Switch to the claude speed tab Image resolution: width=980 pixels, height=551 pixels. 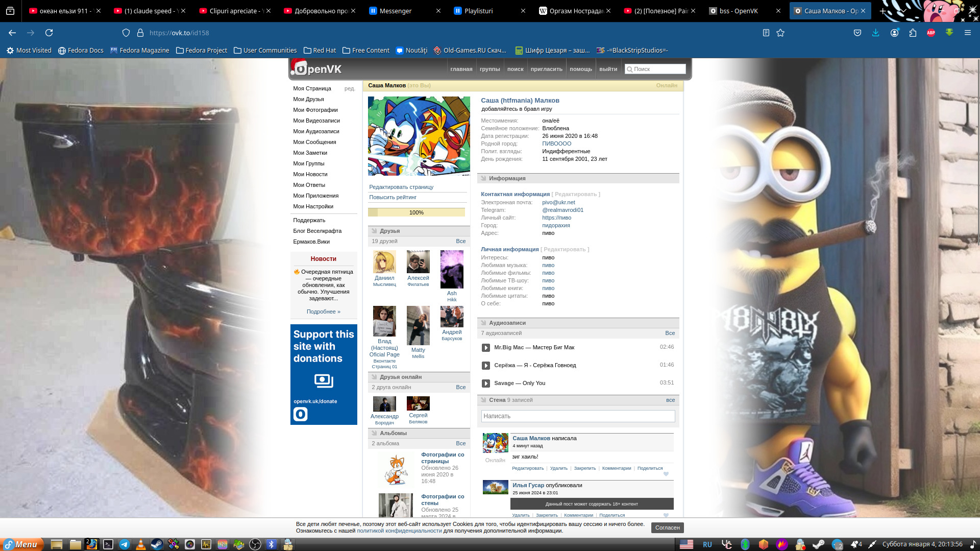(149, 11)
